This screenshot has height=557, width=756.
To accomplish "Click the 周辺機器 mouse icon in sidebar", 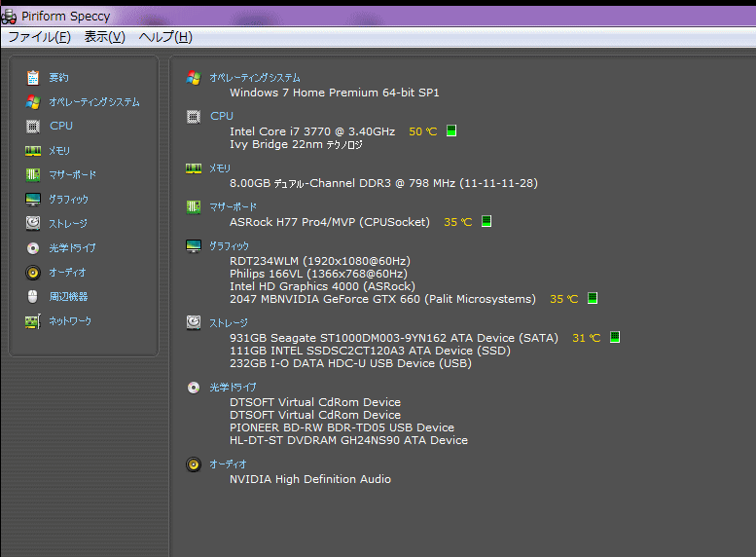I will [x=33, y=296].
